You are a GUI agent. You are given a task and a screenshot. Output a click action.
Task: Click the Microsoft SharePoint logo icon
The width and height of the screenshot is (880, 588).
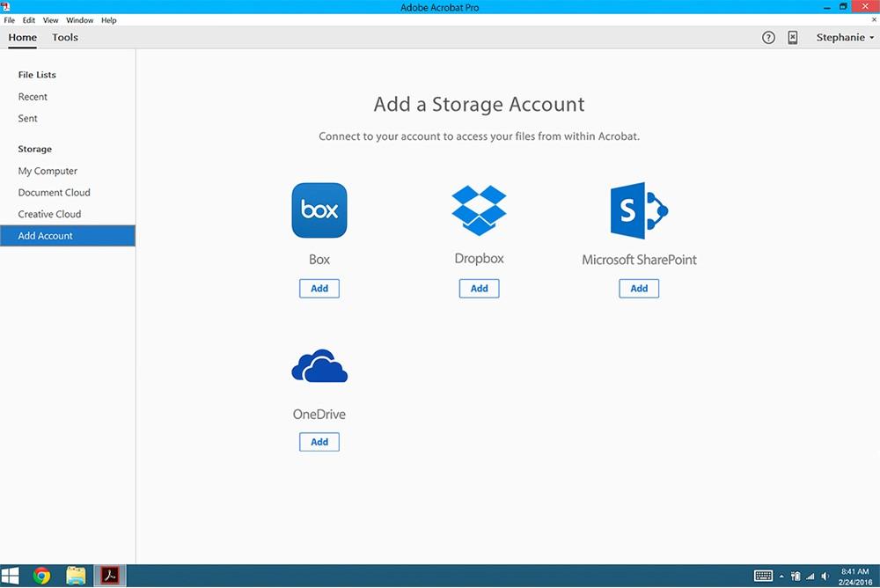click(x=639, y=210)
